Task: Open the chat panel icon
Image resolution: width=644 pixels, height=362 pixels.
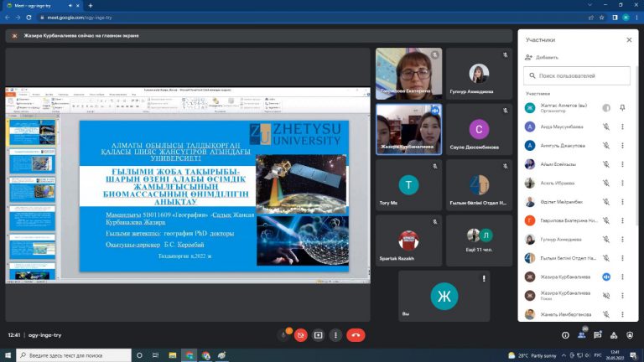Action: pyautogui.click(x=599, y=334)
